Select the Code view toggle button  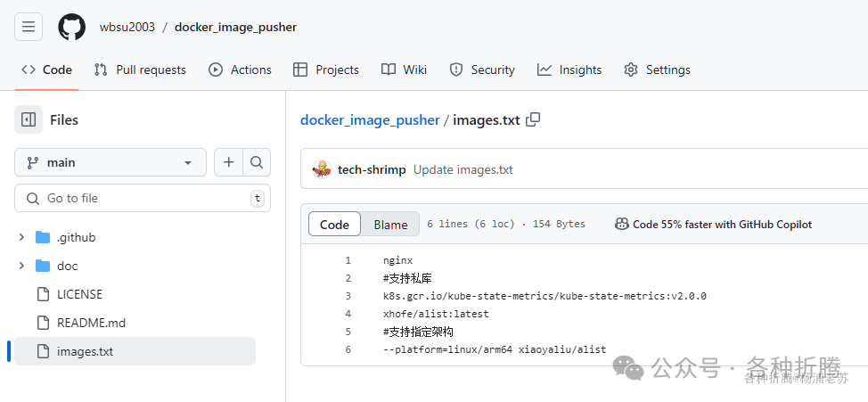334,225
